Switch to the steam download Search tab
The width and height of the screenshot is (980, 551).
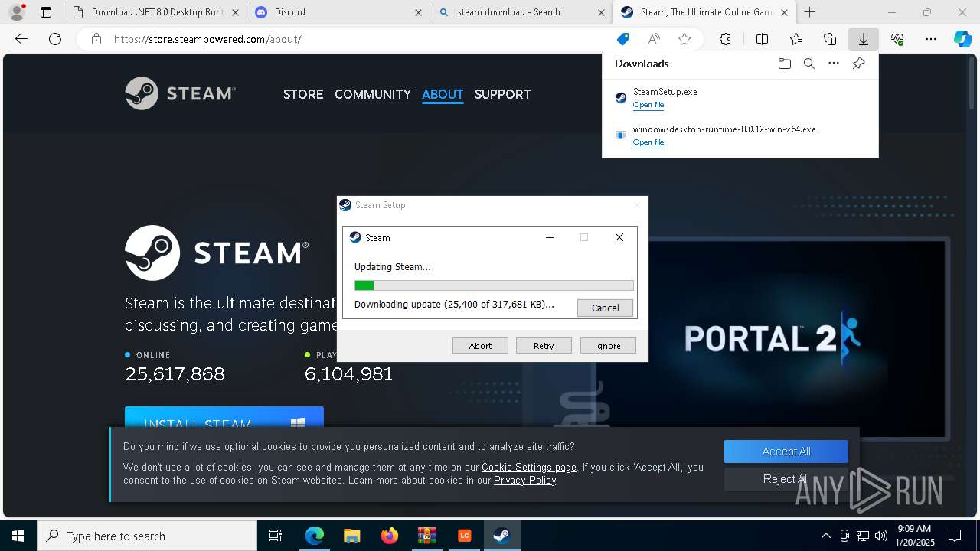[521, 12]
